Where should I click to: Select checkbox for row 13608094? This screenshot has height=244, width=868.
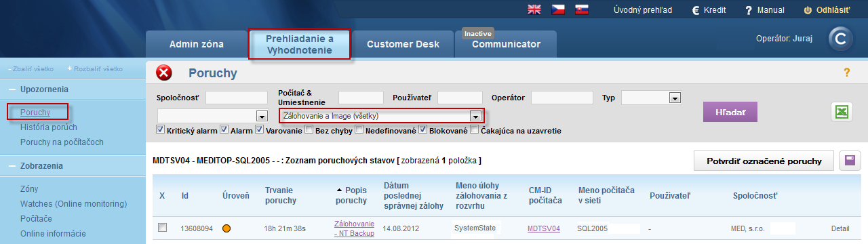162,228
